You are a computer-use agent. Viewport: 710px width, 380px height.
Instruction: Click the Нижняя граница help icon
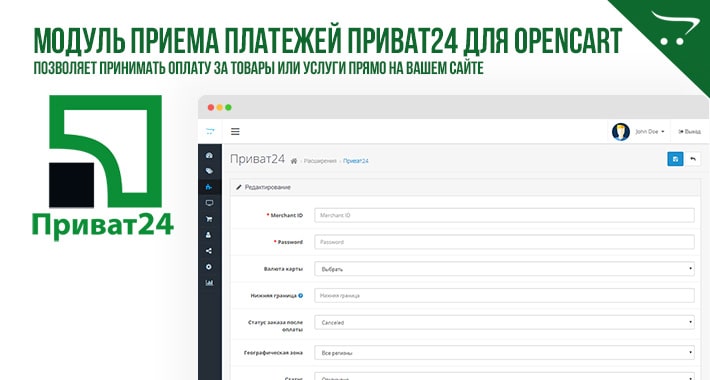pyautogui.click(x=301, y=295)
